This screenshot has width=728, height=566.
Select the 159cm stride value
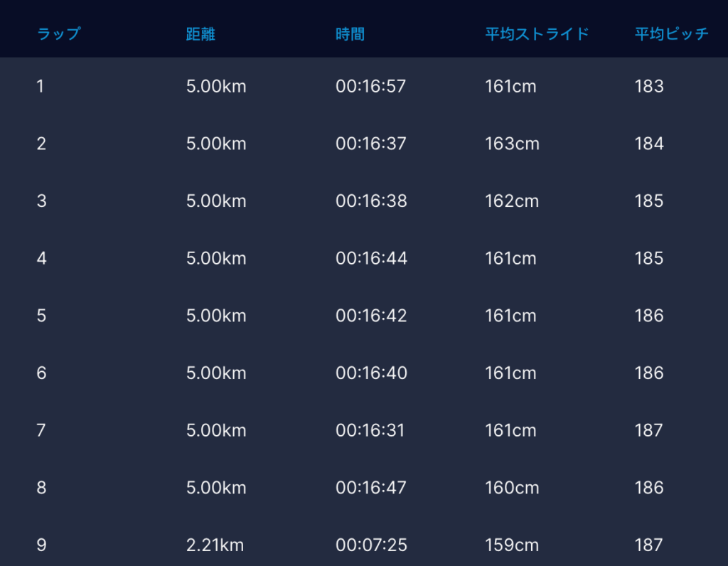point(512,545)
